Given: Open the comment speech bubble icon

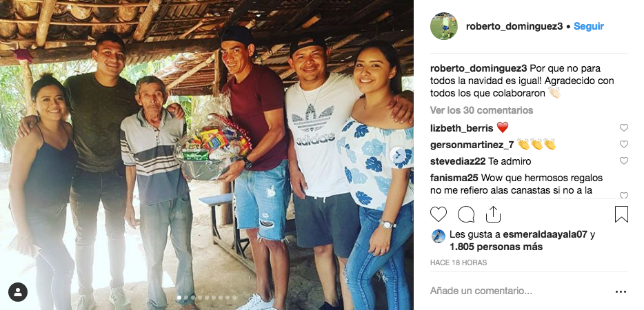Looking at the screenshot, I should pyautogui.click(x=465, y=214).
